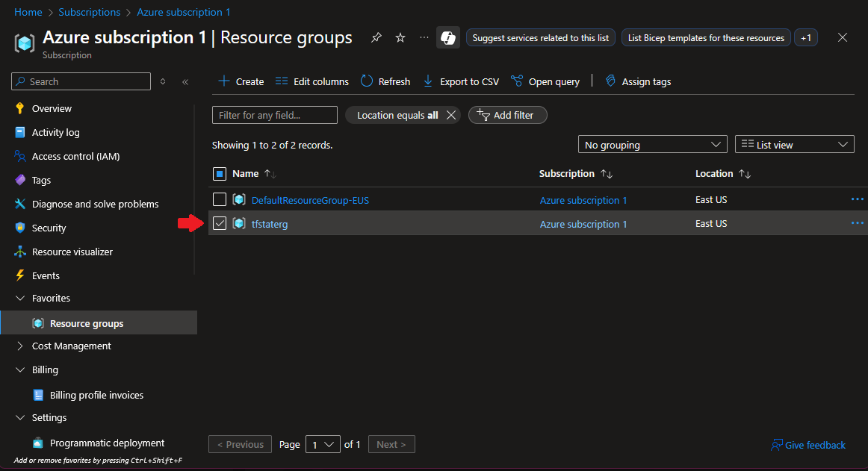This screenshot has height=471, width=868.
Task: Open row menu for DefaultResourceGroup-EUS
Action: [857, 199]
